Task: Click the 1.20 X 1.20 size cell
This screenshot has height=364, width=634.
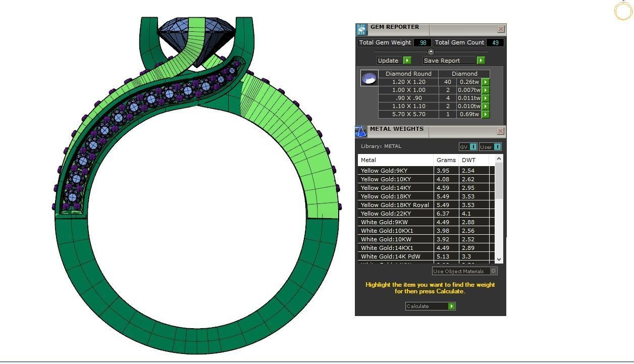Action: [408, 82]
